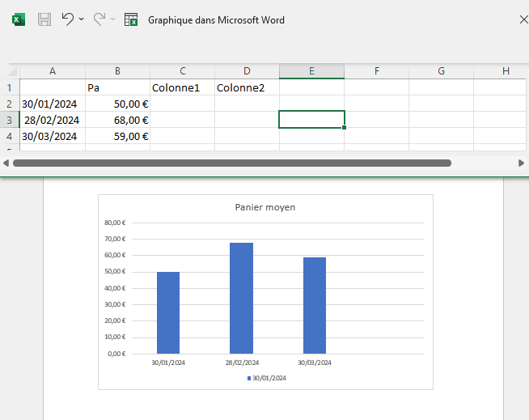Expand the Redo history dropdown arrow
This screenshot has height=420, width=529.
click(112, 19)
